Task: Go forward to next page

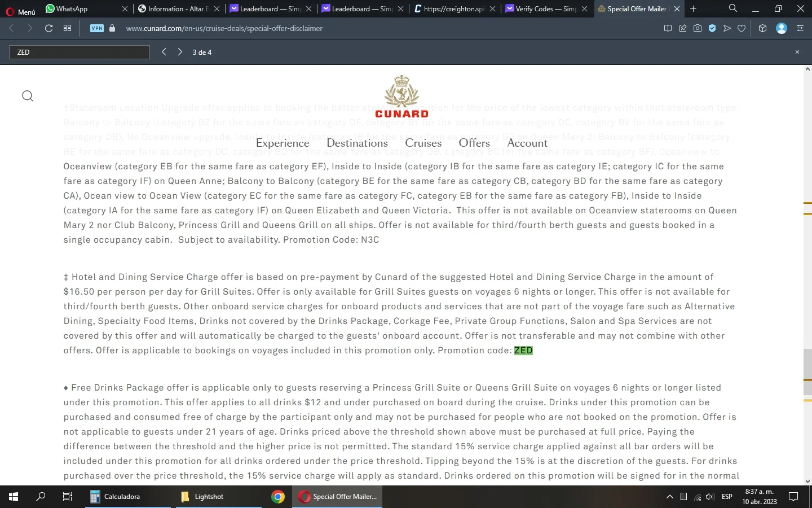Action: coord(30,28)
